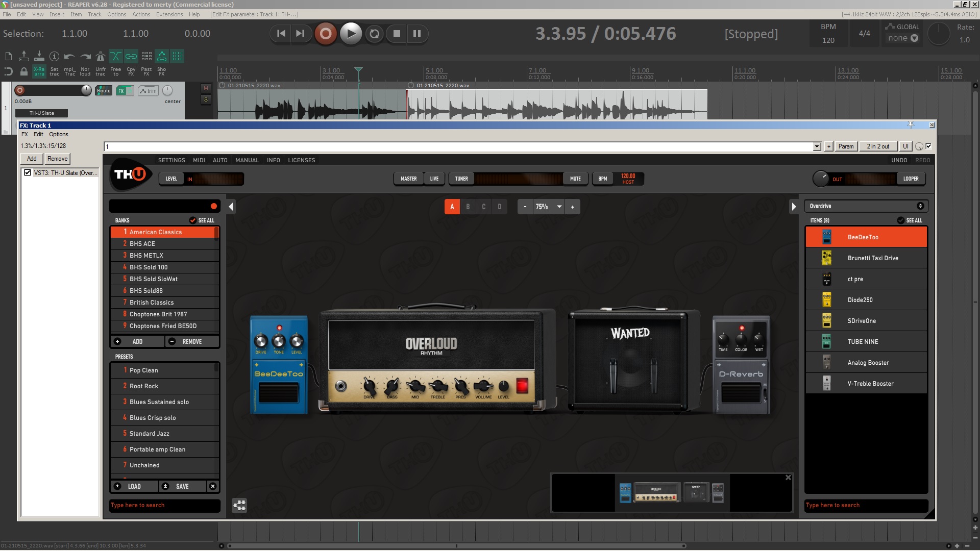Adjust the playback Rate knob
Screen dimensions: 980x551
[938, 34]
